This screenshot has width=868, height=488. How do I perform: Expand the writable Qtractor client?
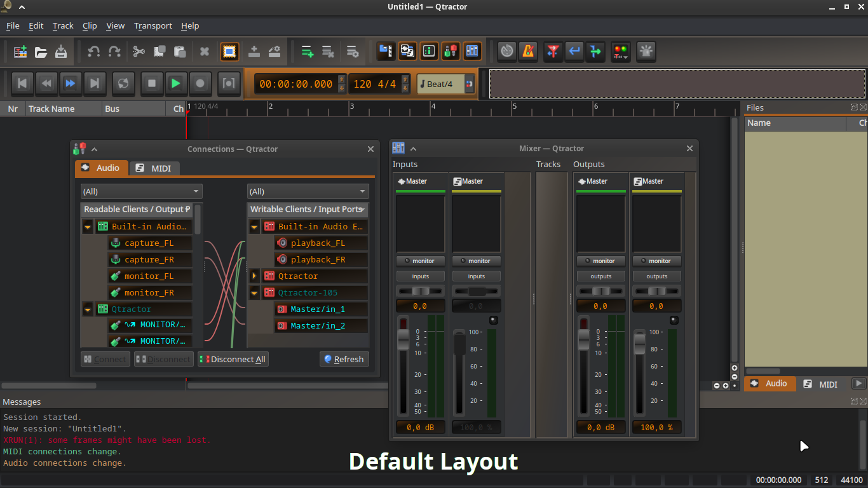coord(254,276)
